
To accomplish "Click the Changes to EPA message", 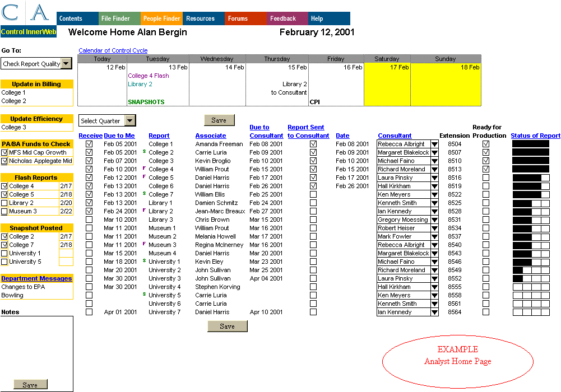I will (23, 287).
